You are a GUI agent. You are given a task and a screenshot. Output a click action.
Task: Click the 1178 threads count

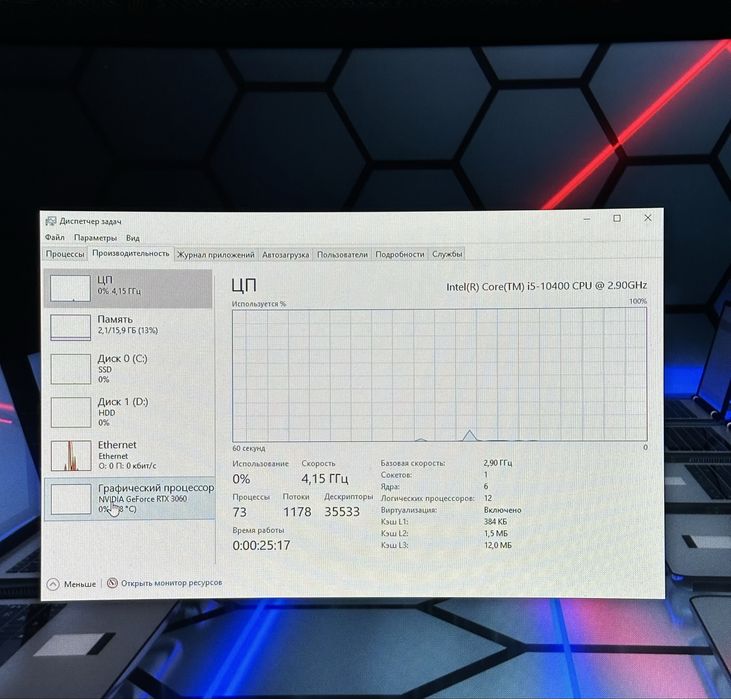(x=297, y=512)
